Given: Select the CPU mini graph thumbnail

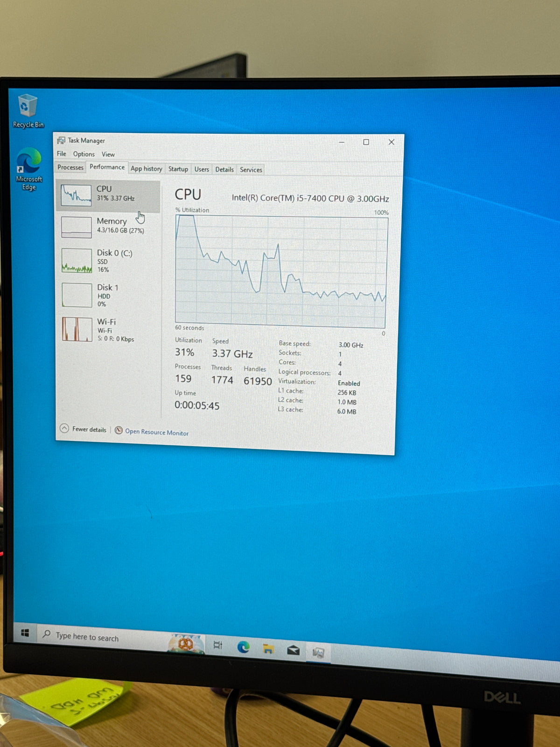Looking at the screenshot, I should pos(76,196).
